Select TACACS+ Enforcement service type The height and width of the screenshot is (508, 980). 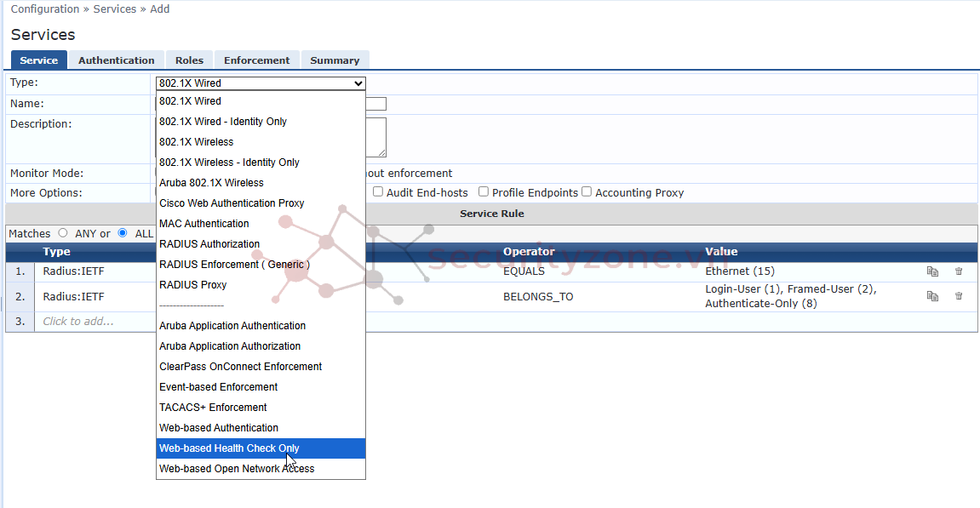point(213,408)
